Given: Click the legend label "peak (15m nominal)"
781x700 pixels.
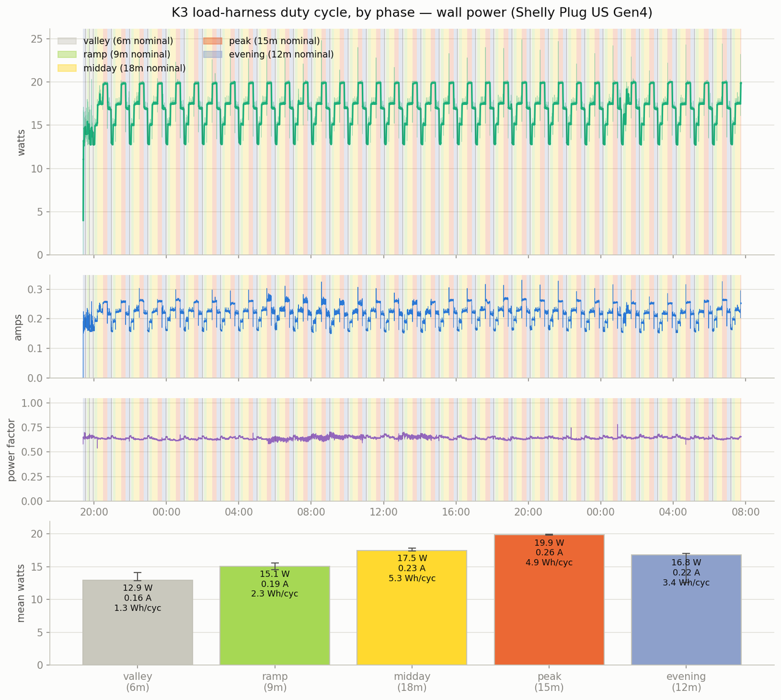Looking at the screenshot, I should click(275, 41).
